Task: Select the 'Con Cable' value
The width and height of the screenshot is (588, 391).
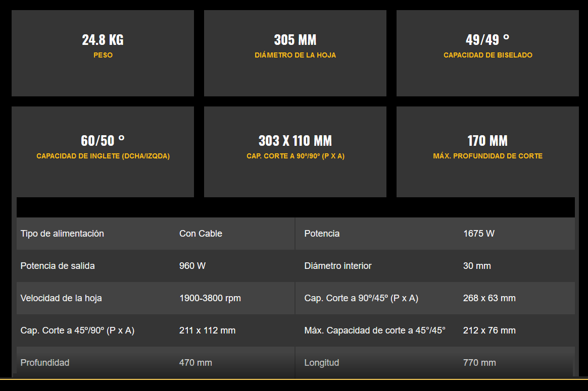Action: click(x=201, y=234)
